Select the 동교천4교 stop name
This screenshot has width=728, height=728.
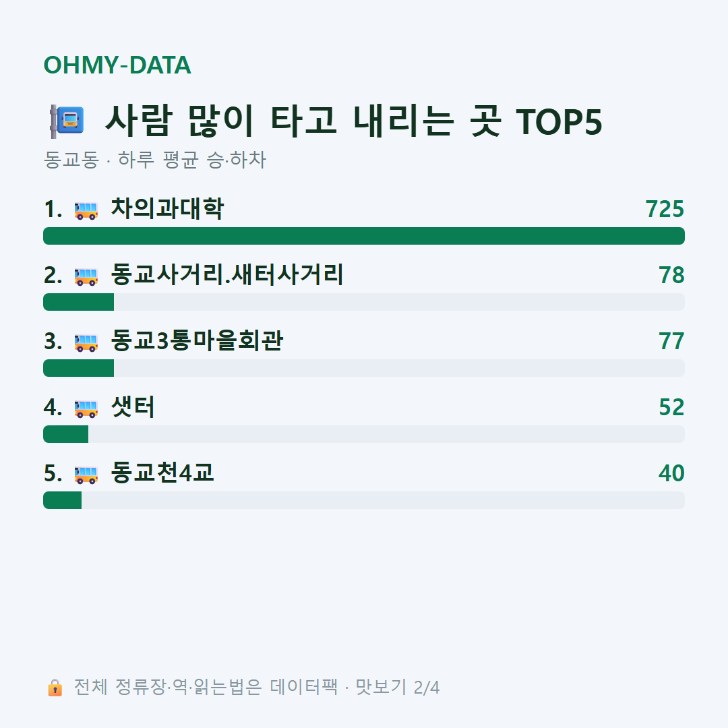click(x=162, y=473)
